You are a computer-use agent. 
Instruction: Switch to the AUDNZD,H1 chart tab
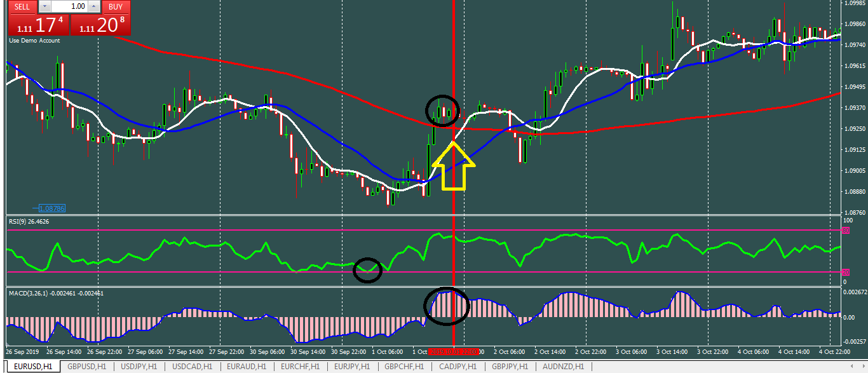coord(563,367)
